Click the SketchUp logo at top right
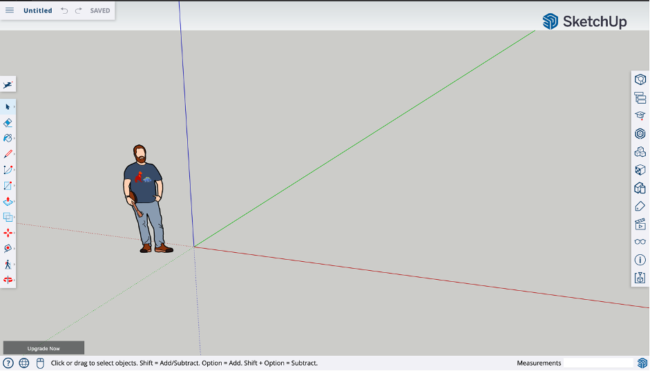Screen dimensions: 650x371 pyautogui.click(x=585, y=21)
